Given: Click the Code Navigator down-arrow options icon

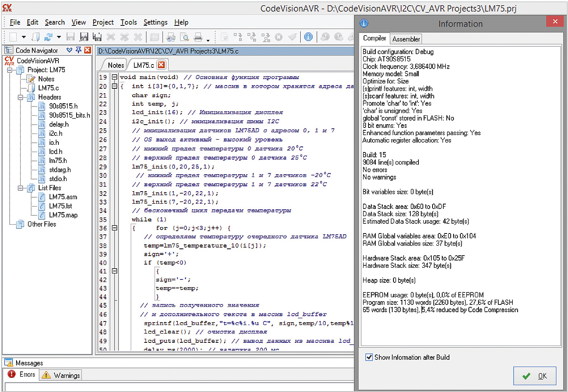Looking at the screenshot, I should point(69,50).
